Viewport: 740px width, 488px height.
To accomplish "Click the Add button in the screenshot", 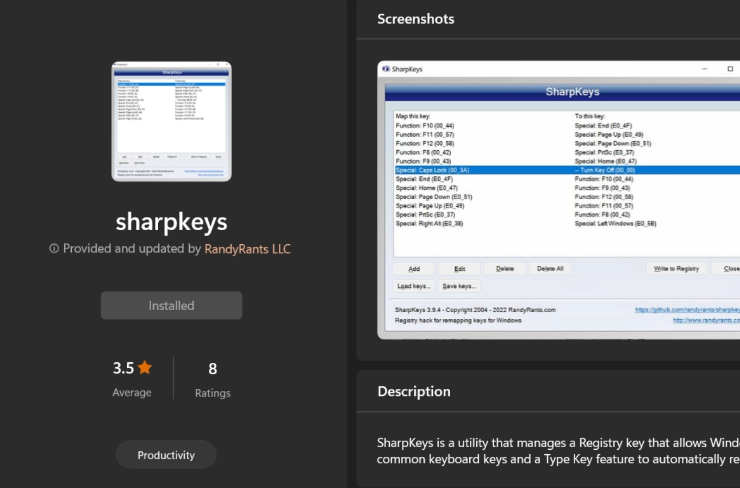I will pyautogui.click(x=414, y=269).
